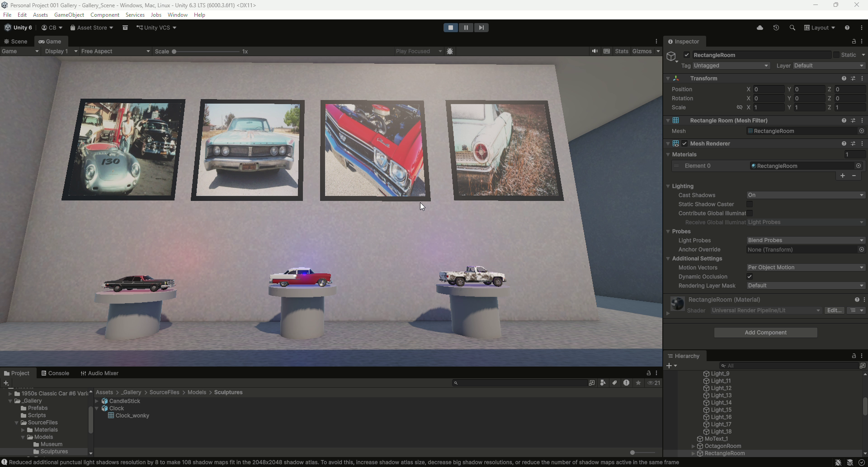
Task: Open the Package Manager toolbar icon
Action: pyautogui.click(x=125, y=28)
